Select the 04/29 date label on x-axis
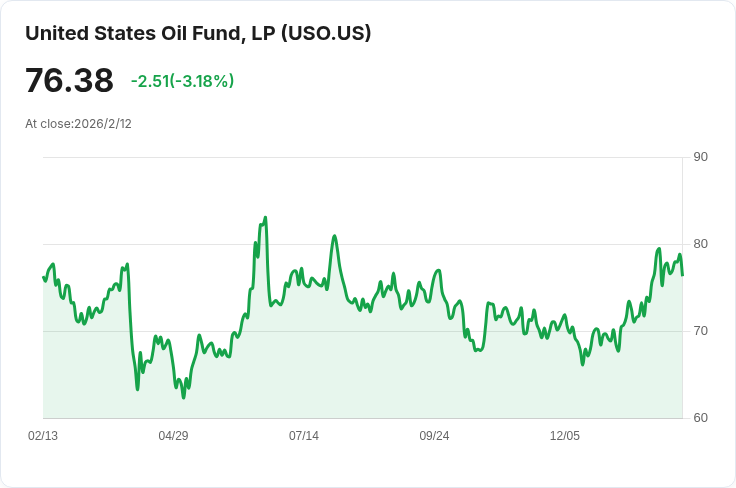Image resolution: width=736 pixels, height=488 pixels. [174, 436]
